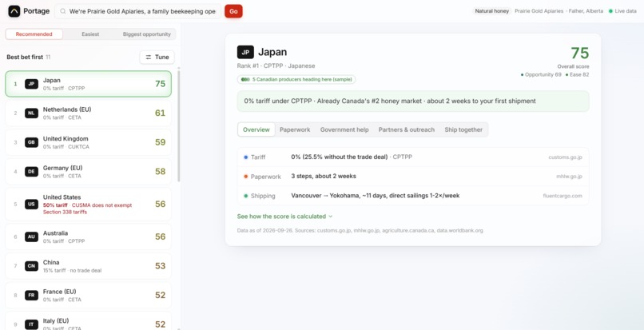The width and height of the screenshot is (644, 330).
Task: Click the Tune sliders icon
Action: pos(149,57)
